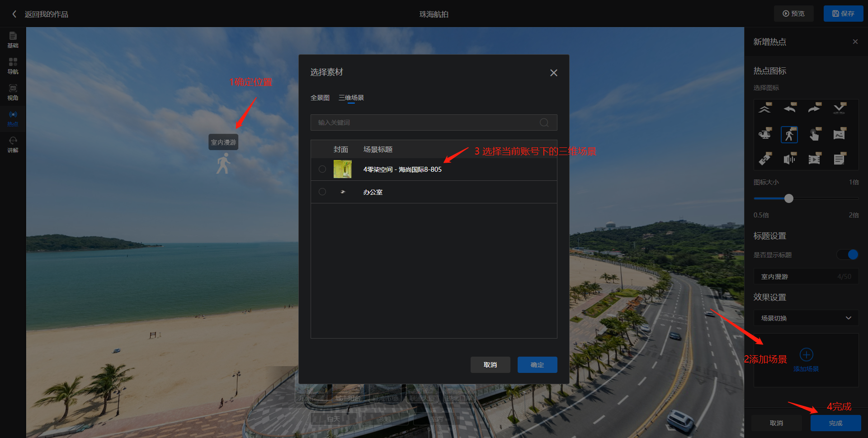Click the 添加场景 link
The image size is (868, 438).
[806, 369]
